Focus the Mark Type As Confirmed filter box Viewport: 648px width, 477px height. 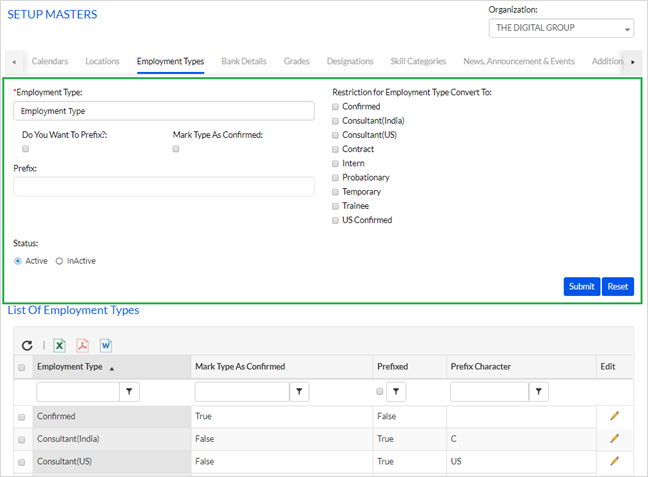pos(242,391)
